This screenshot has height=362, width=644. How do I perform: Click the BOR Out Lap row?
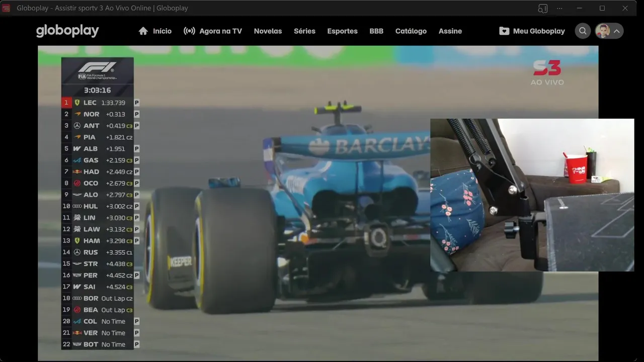97,299
